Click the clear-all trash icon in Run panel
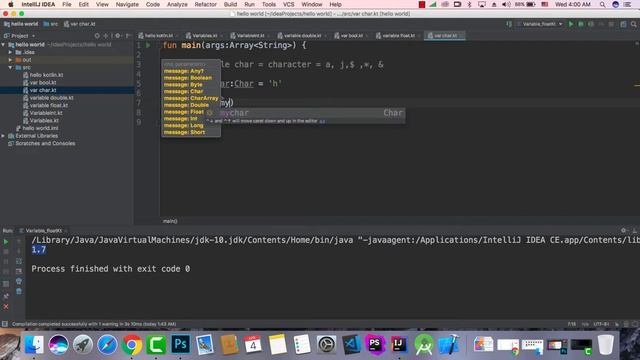Viewport: 640px width, 360px height. click(19, 291)
